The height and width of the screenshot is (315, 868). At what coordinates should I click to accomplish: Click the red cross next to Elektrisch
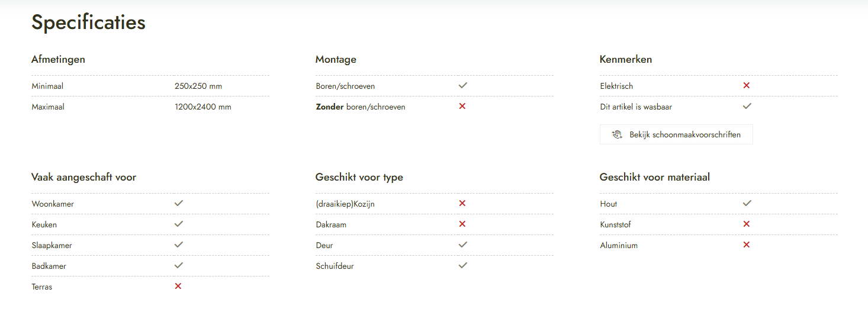(747, 85)
